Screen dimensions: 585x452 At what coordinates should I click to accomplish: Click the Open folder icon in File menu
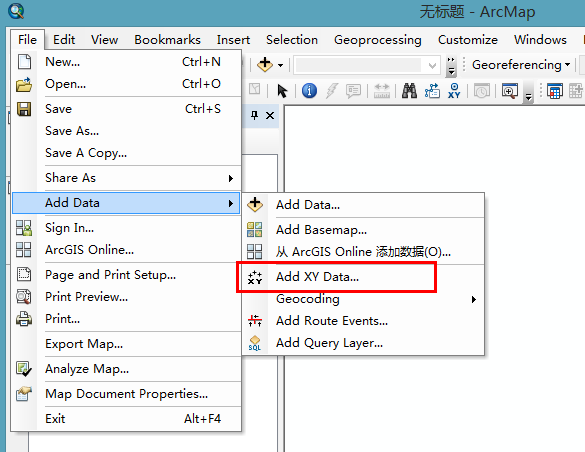[x=24, y=84]
